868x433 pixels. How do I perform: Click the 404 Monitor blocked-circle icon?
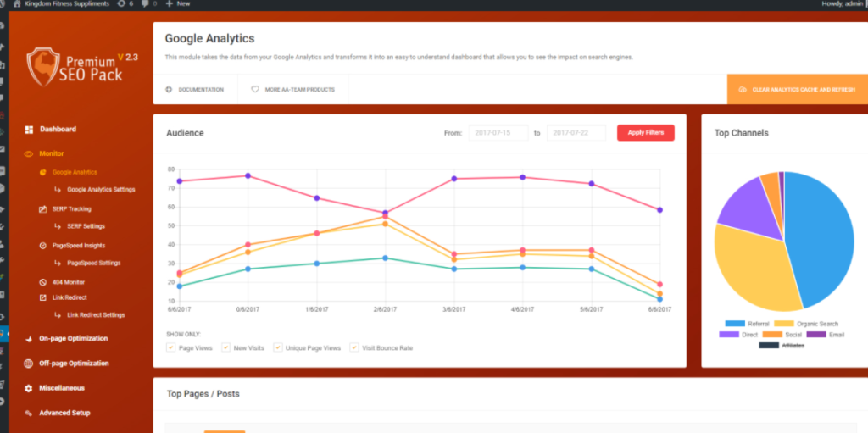[42, 282]
